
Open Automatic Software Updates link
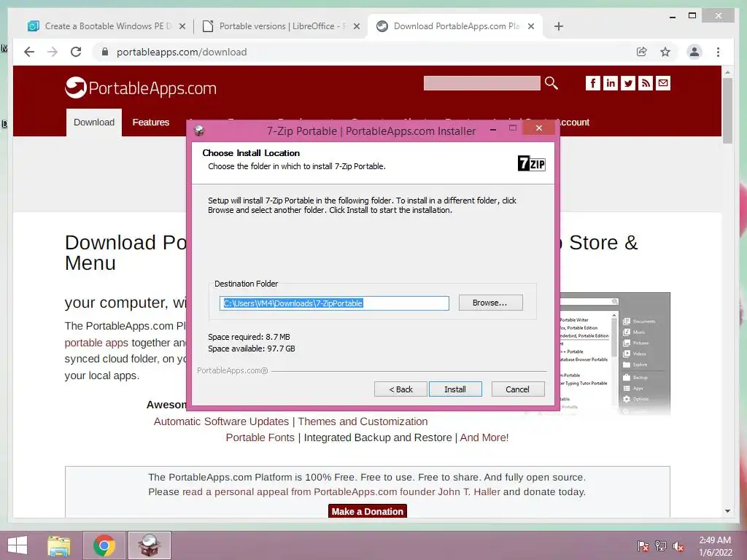click(x=221, y=421)
